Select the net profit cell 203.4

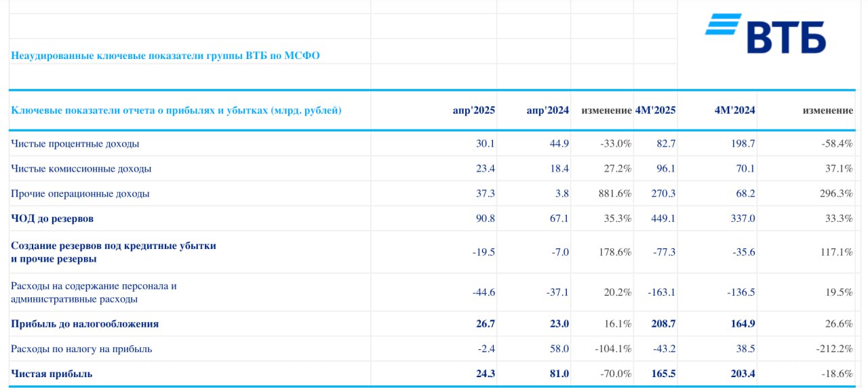[743, 374]
